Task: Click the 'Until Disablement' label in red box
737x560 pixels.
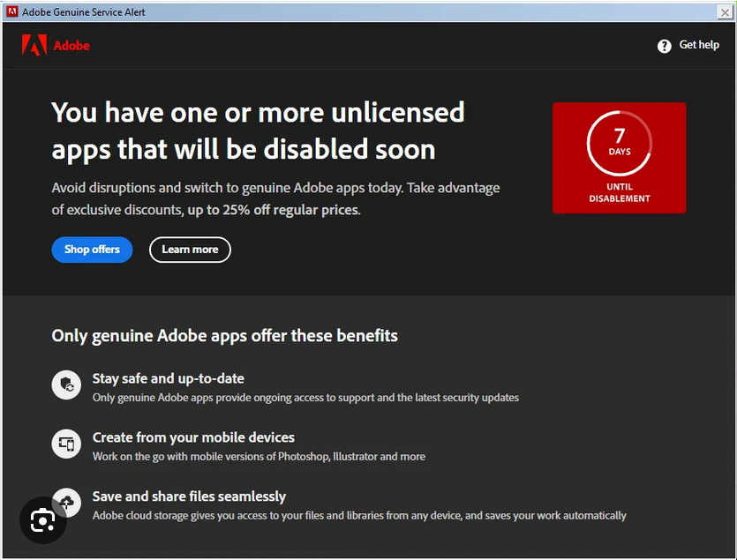Action: (x=619, y=192)
